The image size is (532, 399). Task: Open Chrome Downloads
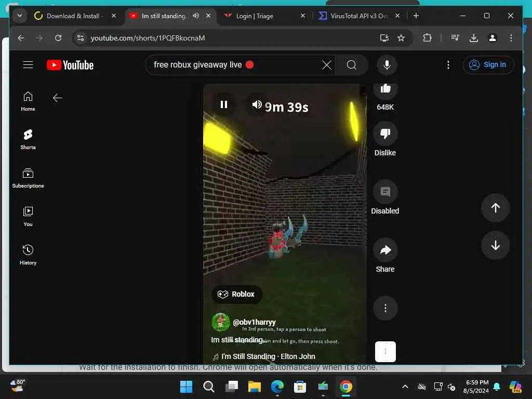[474, 38]
